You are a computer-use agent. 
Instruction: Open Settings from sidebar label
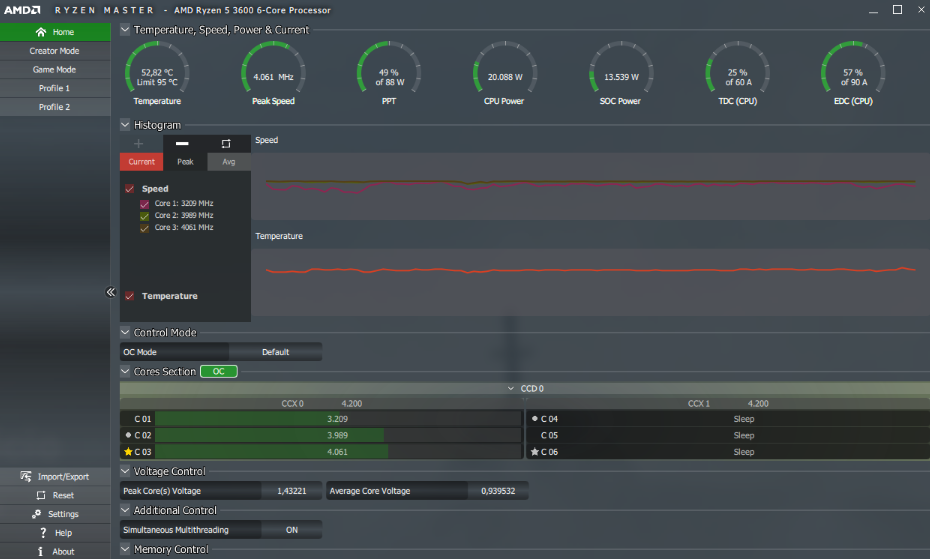point(63,514)
